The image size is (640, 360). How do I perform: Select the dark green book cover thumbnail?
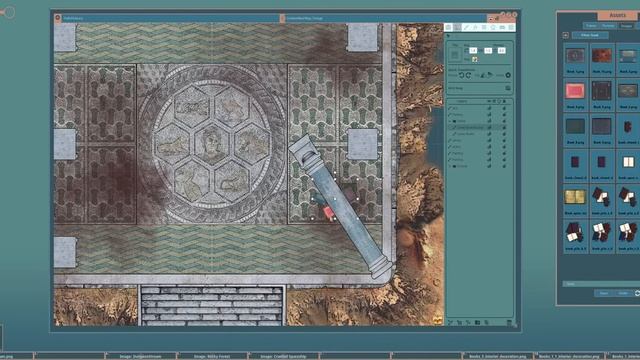[x=575, y=127]
